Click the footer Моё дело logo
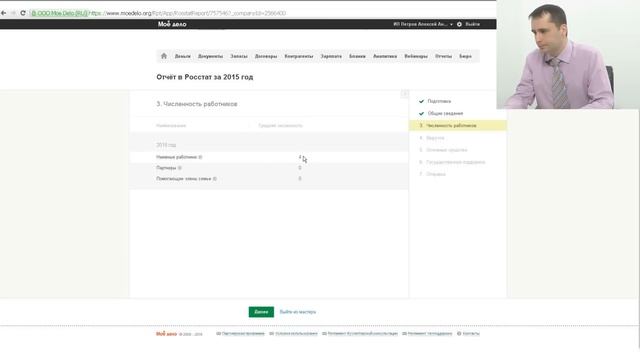The image size is (640, 360). coord(167,334)
